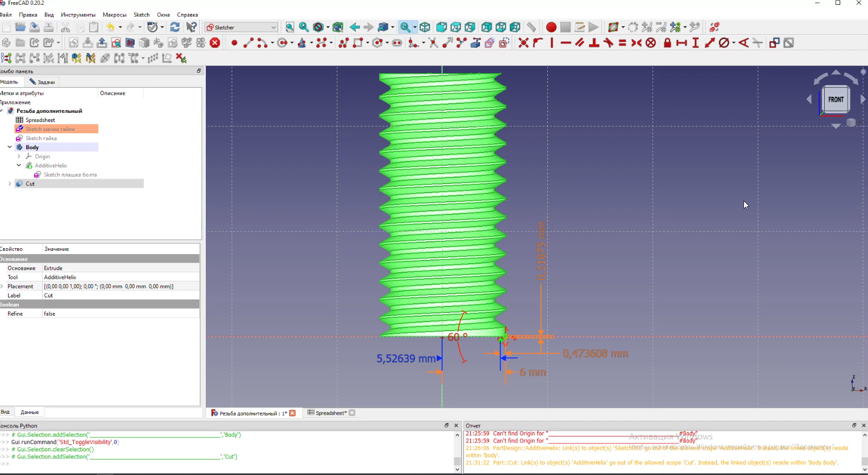Apply the Equal constraint tool
The height and width of the screenshot is (475, 868).
622,43
